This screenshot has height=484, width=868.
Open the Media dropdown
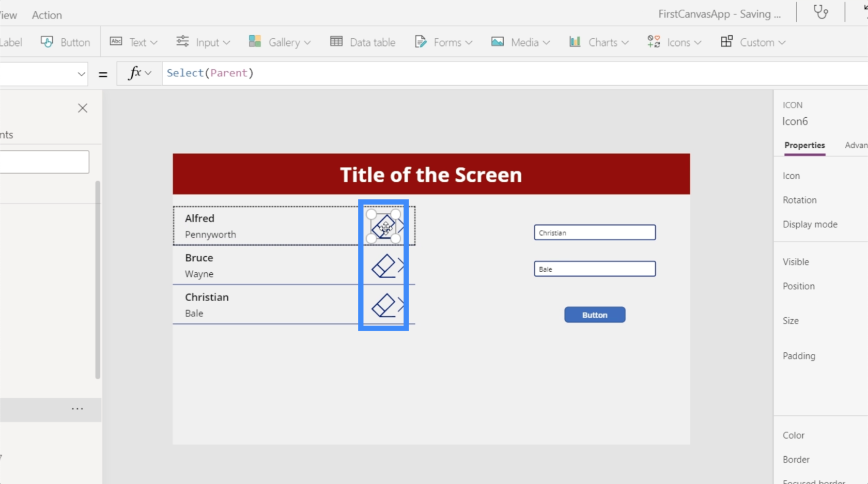(x=520, y=42)
